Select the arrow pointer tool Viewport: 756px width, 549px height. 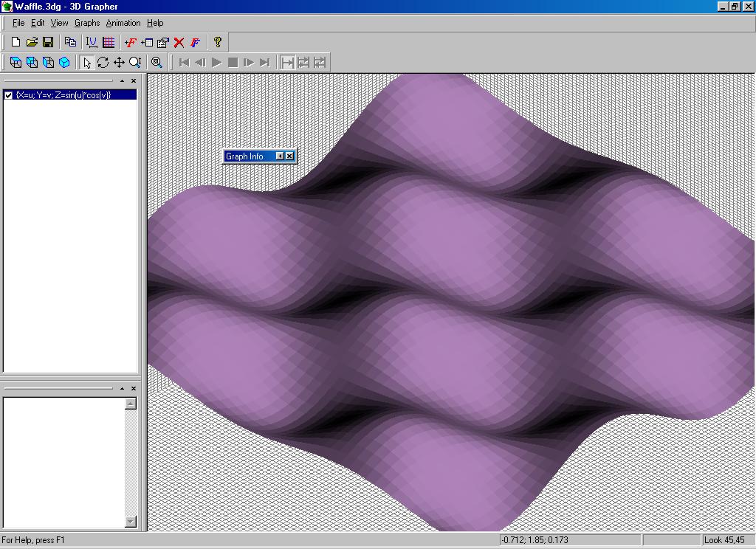pyautogui.click(x=87, y=62)
